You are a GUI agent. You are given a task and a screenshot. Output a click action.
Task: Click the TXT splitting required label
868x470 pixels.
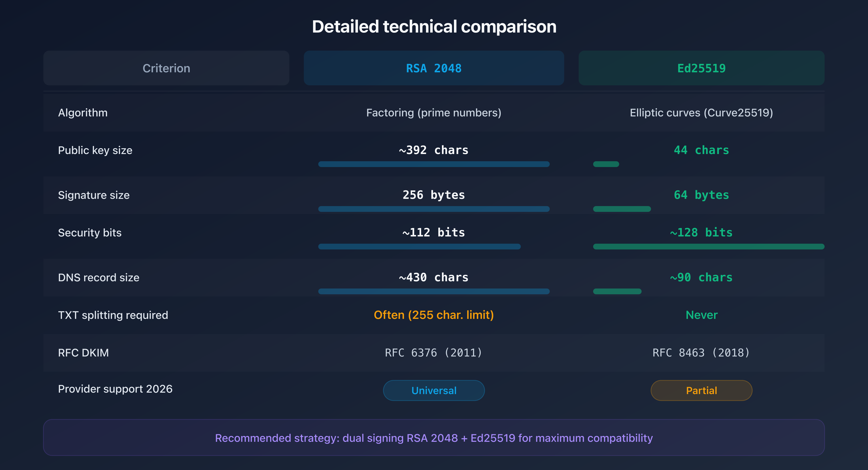click(113, 315)
